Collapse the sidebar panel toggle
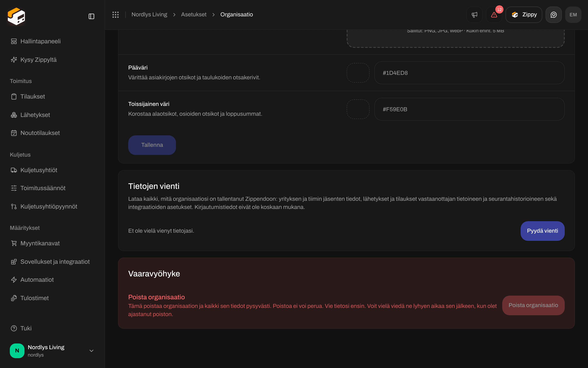 (x=91, y=16)
